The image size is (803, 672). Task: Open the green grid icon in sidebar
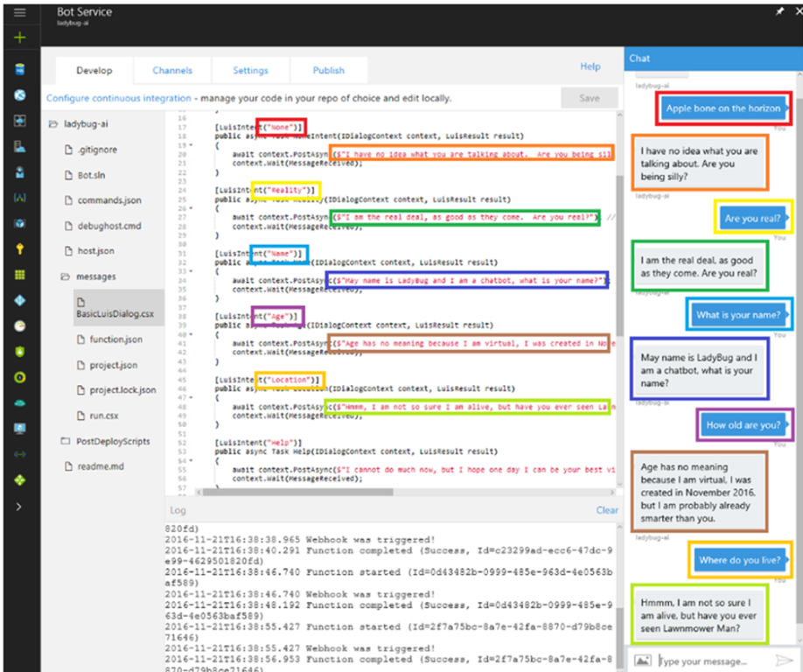point(19,274)
